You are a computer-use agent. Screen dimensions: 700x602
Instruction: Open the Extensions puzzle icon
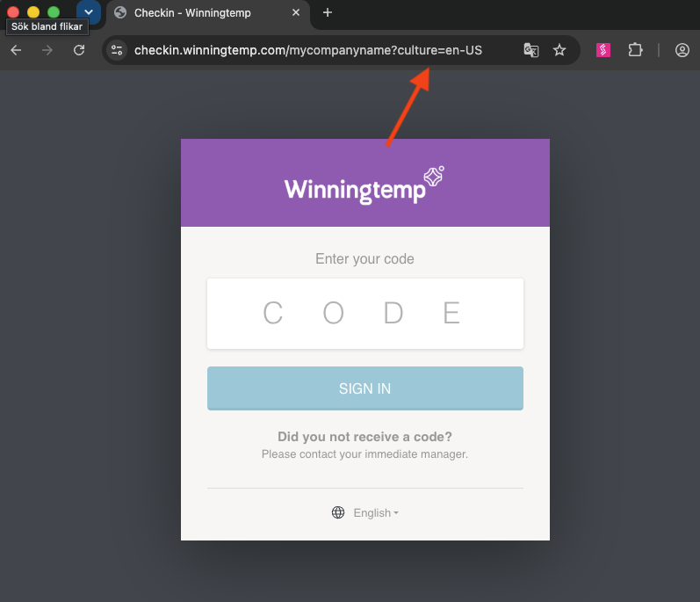pyautogui.click(x=635, y=50)
